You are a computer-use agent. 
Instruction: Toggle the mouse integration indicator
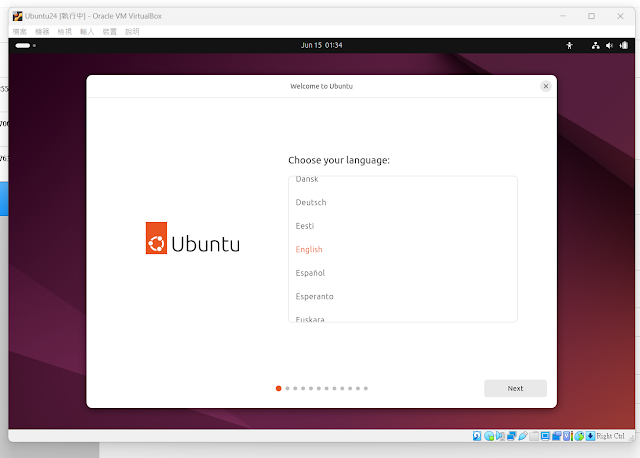[x=579, y=436]
